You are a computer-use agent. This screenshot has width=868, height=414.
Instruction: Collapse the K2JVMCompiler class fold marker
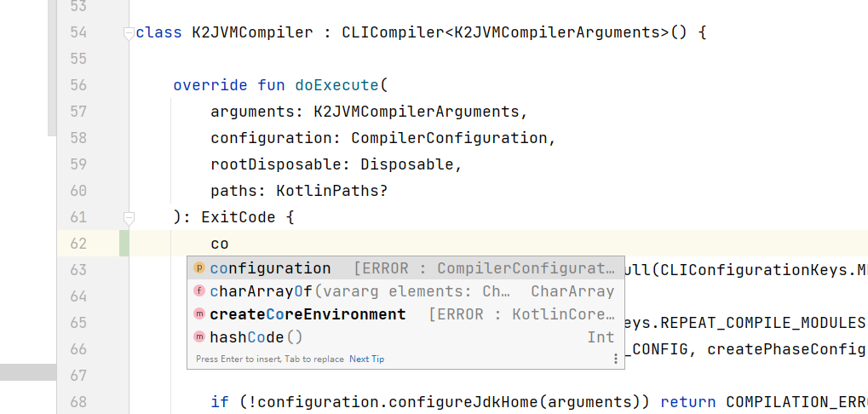pyautogui.click(x=129, y=34)
